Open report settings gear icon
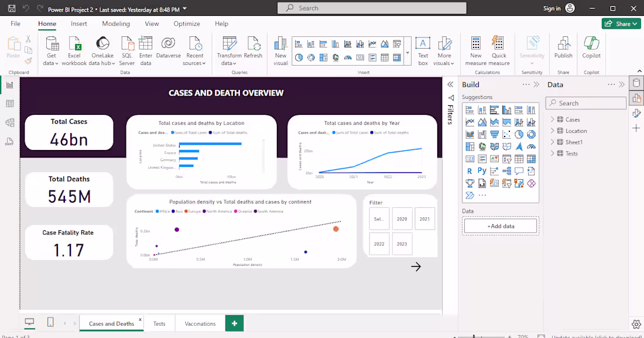Viewport: 644px width, 338px height. [636, 324]
